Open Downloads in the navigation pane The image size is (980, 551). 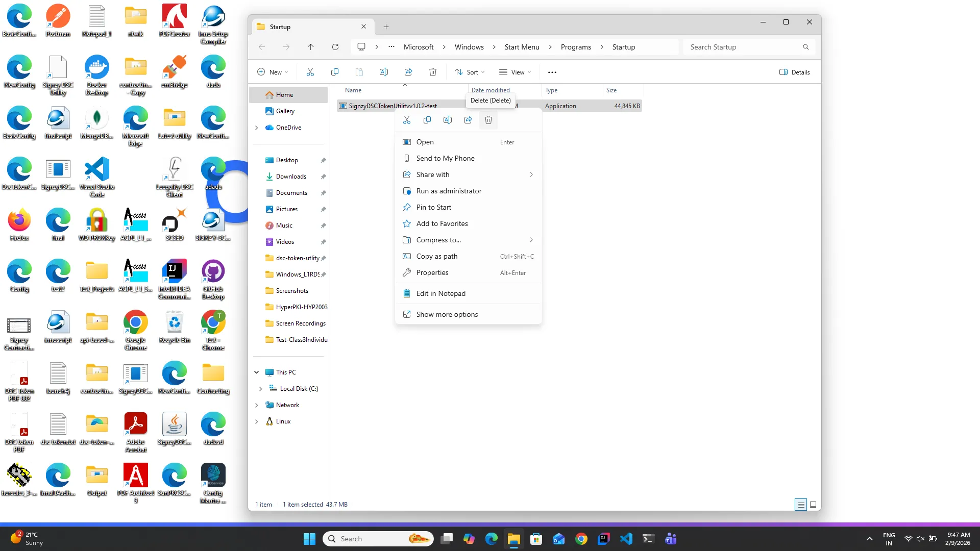coord(291,177)
